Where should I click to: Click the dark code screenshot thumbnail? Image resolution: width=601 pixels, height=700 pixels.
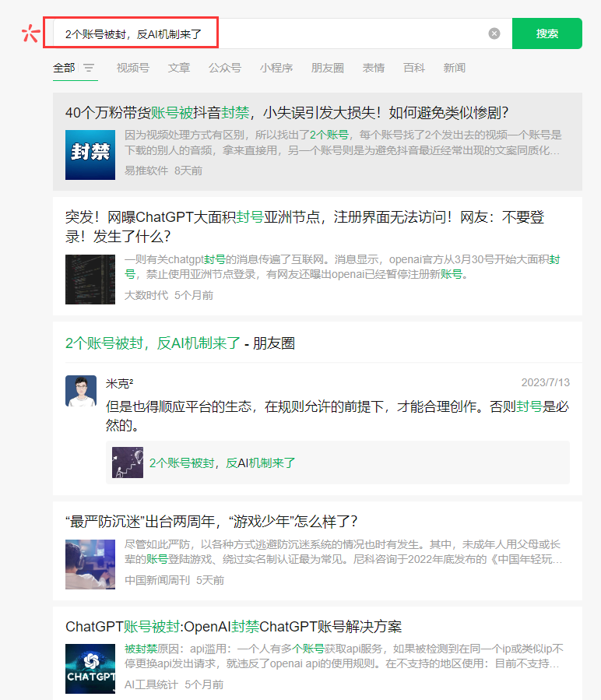point(90,280)
